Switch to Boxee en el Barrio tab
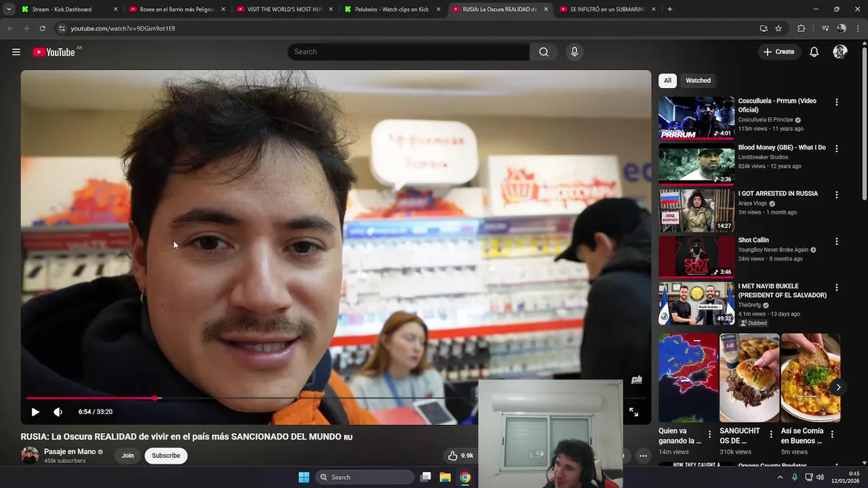868x488 pixels. point(176,9)
